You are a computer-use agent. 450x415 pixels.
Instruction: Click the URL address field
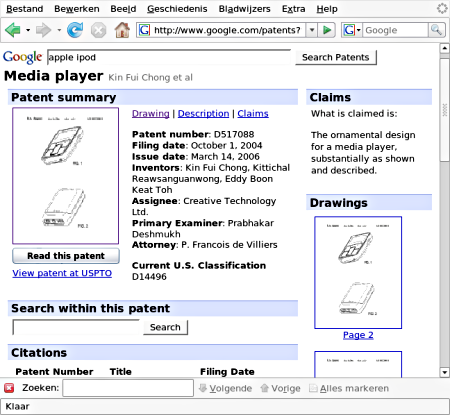pyautogui.click(x=227, y=30)
